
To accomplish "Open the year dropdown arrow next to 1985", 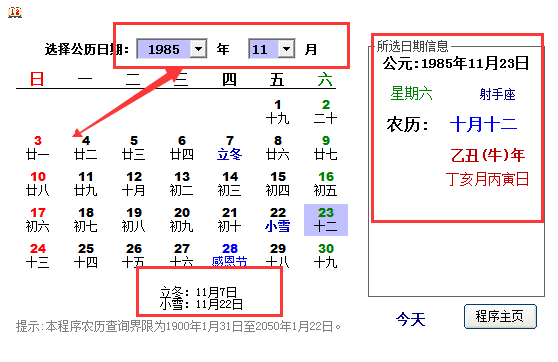I will tap(199, 49).
